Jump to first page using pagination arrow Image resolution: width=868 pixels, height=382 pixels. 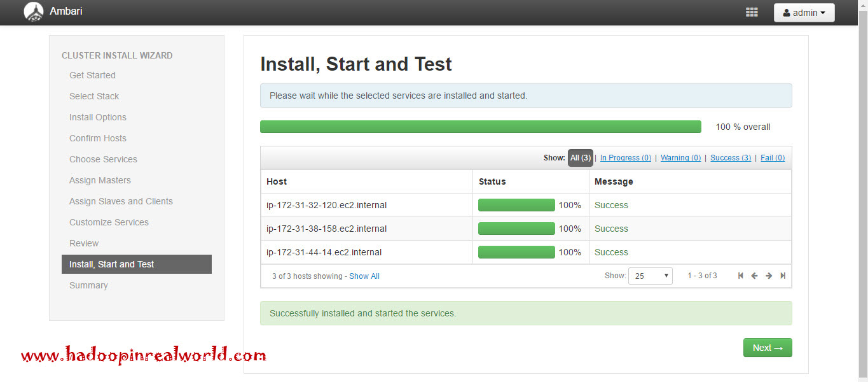(740, 275)
